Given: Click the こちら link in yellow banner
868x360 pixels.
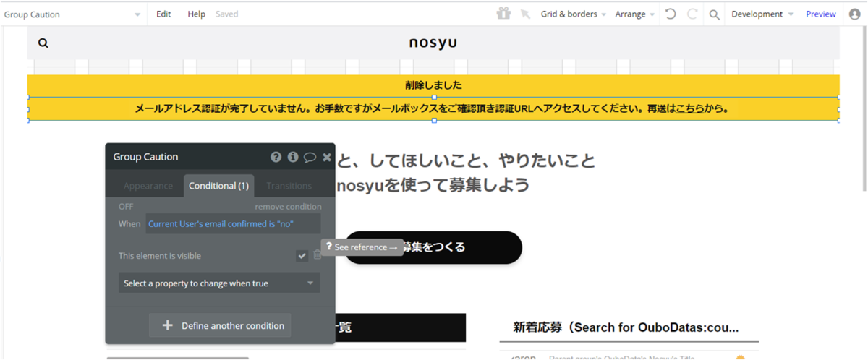Looking at the screenshot, I should click(690, 109).
